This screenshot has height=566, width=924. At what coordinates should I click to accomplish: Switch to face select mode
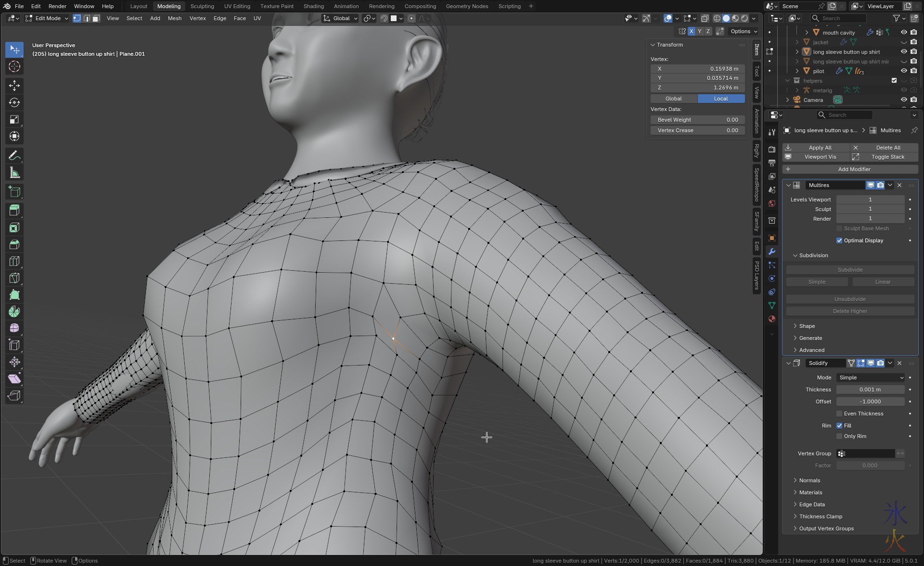(x=96, y=18)
